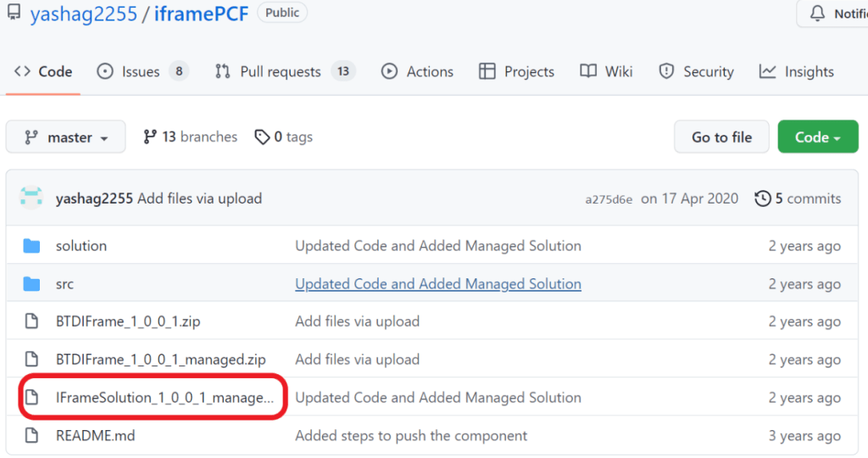Click the a275d6e commit hash
868x458 pixels.
[x=609, y=199]
